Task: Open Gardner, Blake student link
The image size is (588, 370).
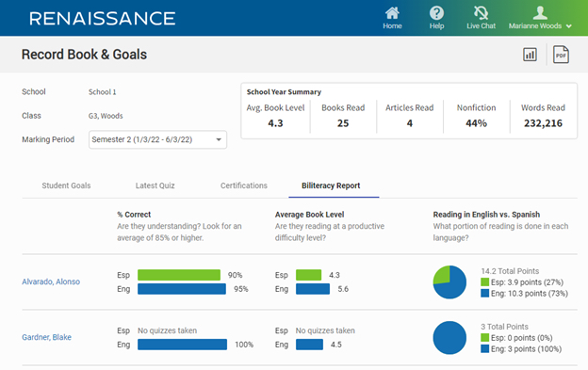Action: tap(46, 337)
